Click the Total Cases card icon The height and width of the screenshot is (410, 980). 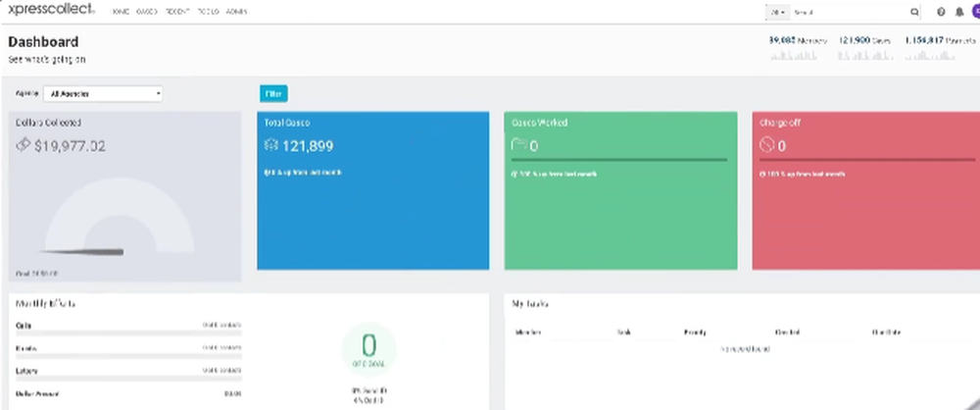pyautogui.click(x=271, y=145)
